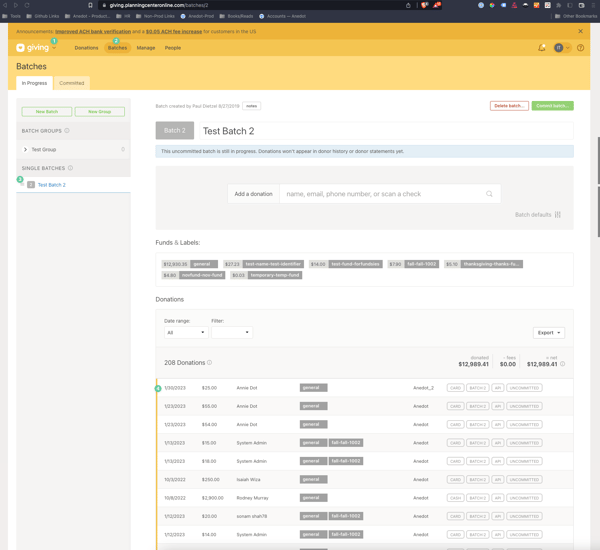Reload the browser page
This screenshot has width=600, height=550.
point(27,5)
